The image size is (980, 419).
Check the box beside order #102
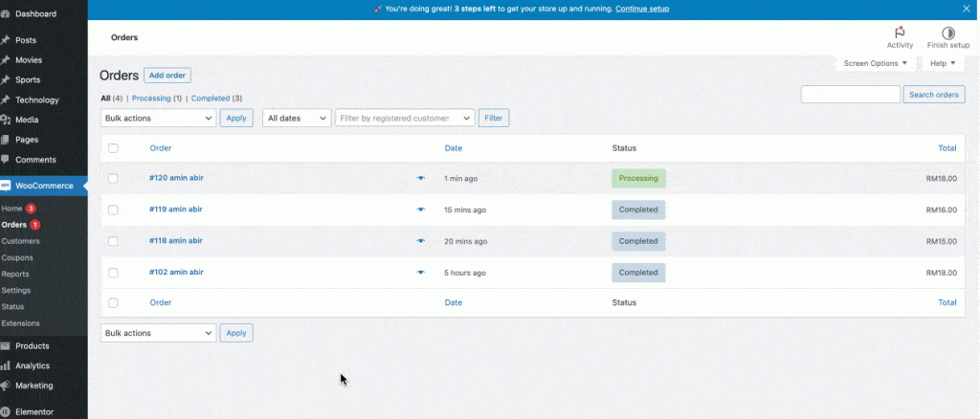point(113,273)
